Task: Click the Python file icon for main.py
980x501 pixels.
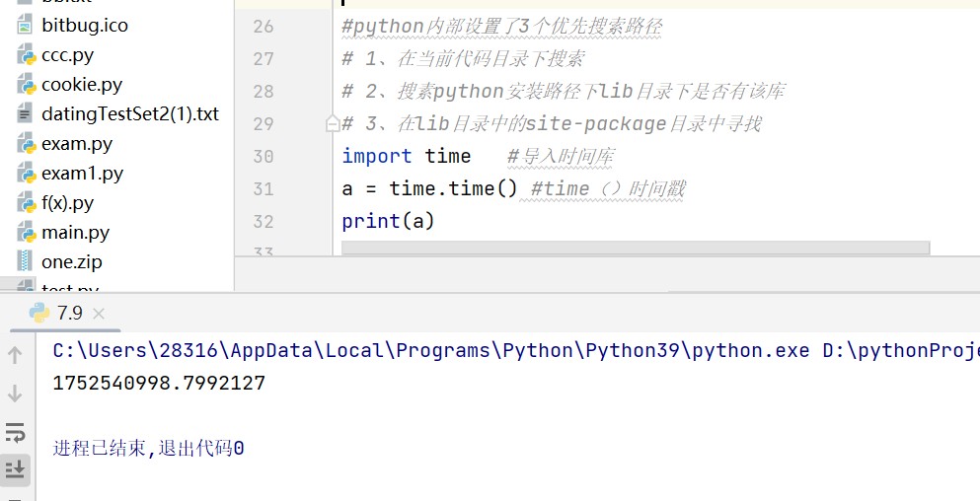Action: 26,233
